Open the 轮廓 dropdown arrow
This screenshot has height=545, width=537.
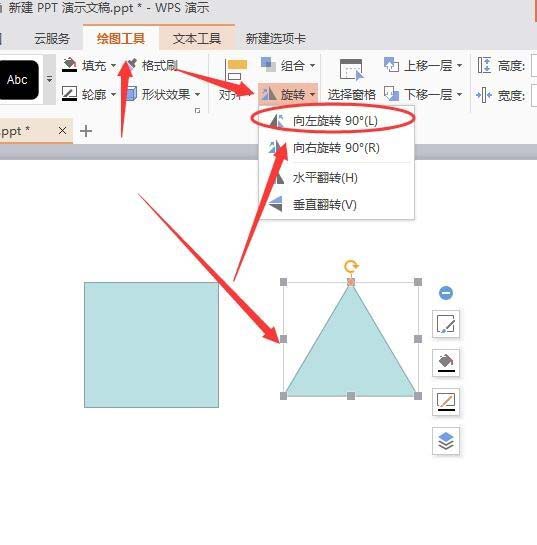(x=113, y=94)
